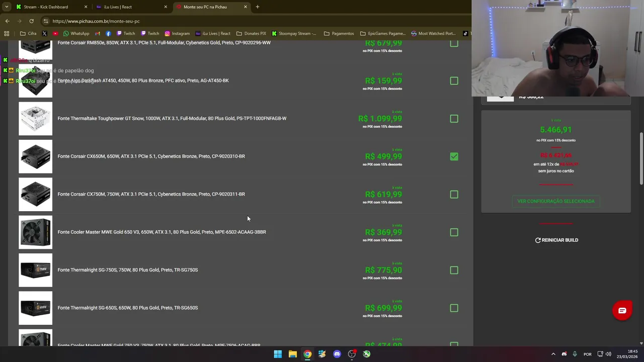Open the red live chat support bubble

pos(622,311)
